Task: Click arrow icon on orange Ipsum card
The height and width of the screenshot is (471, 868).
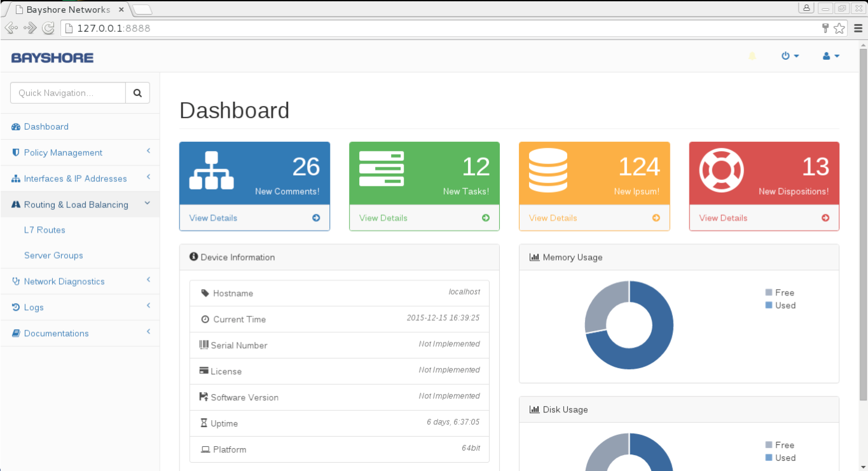Action: [656, 218]
